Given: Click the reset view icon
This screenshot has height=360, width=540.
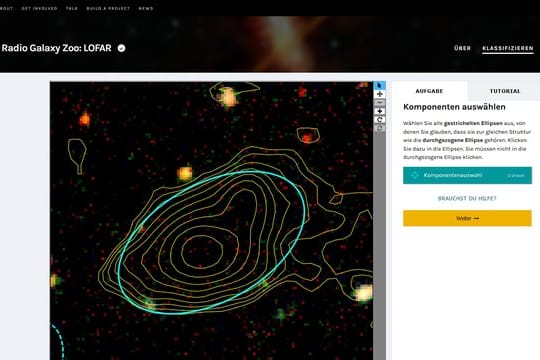Looking at the screenshot, I should click(380, 128).
